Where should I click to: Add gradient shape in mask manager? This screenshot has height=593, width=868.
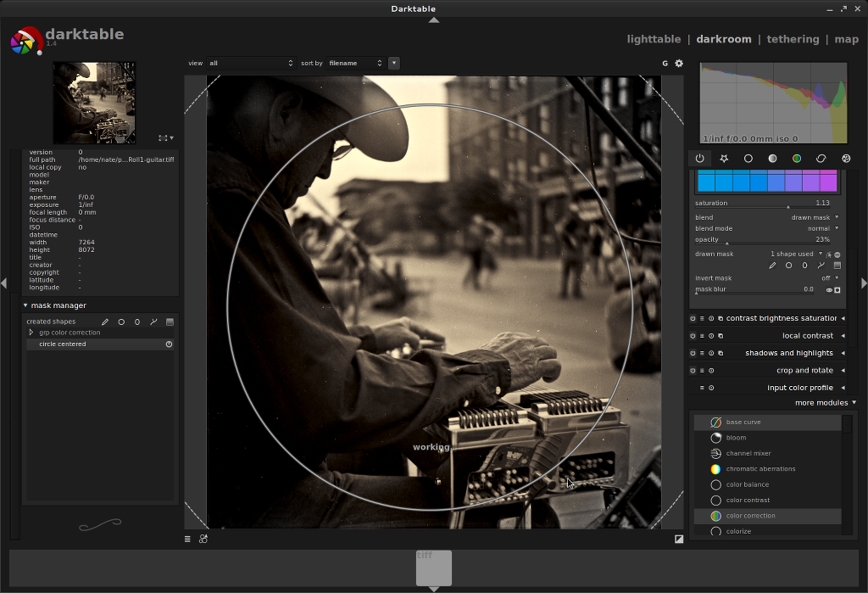click(170, 322)
